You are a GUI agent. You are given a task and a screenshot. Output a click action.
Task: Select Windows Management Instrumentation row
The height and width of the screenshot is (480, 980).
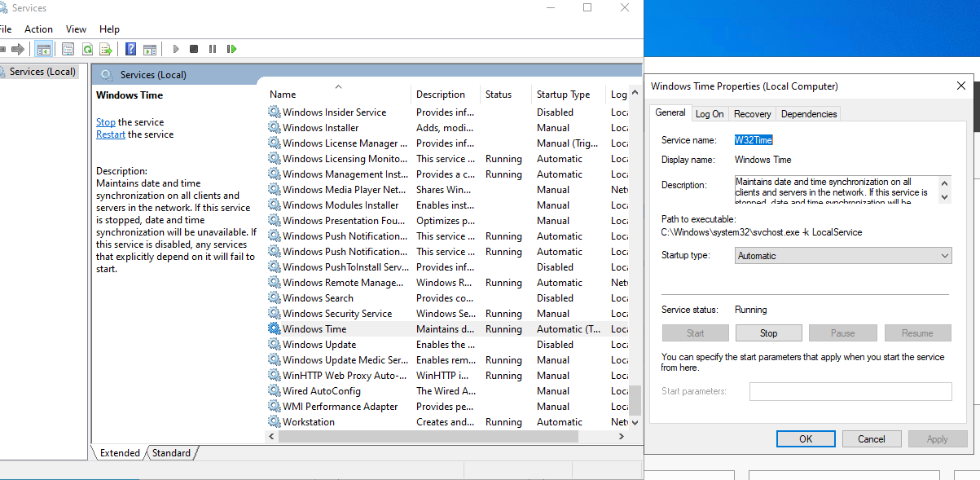point(446,174)
